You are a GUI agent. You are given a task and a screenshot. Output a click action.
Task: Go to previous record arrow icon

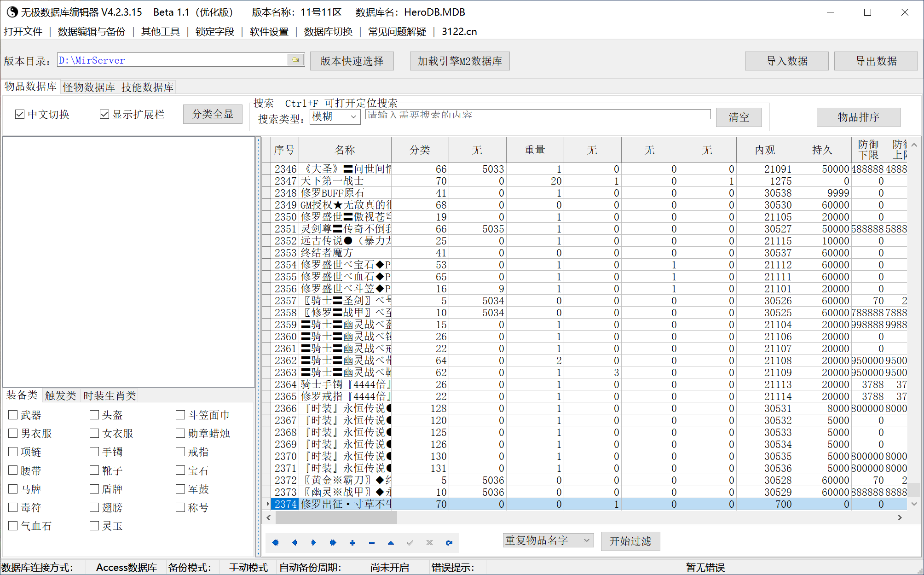coord(295,543)
